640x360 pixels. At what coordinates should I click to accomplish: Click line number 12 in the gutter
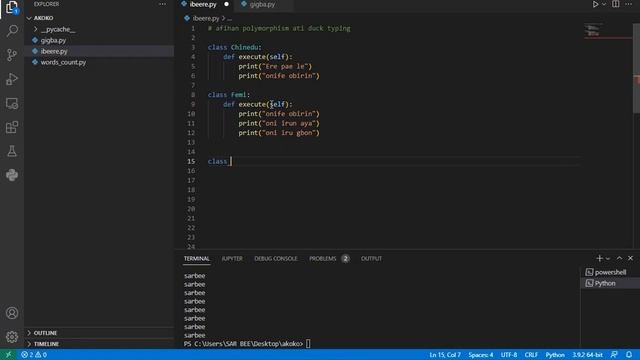[191, 133]
